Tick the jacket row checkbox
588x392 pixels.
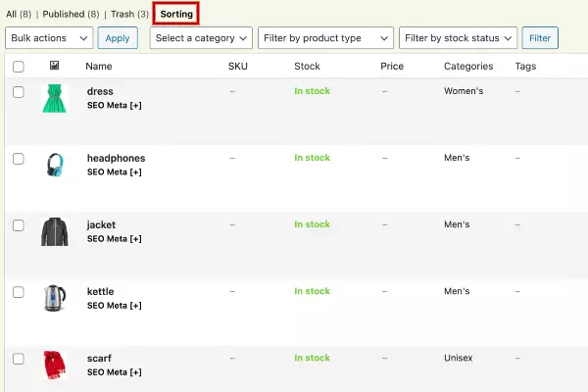pyautogui.click(x=18, y=224)
